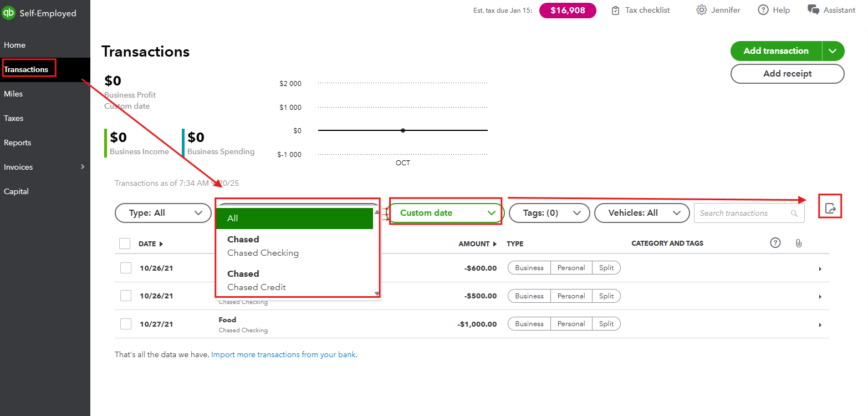Follow the Import more transactions from your bank link
The height and width of the screenshot is (416, 868).
click(284, 354)
